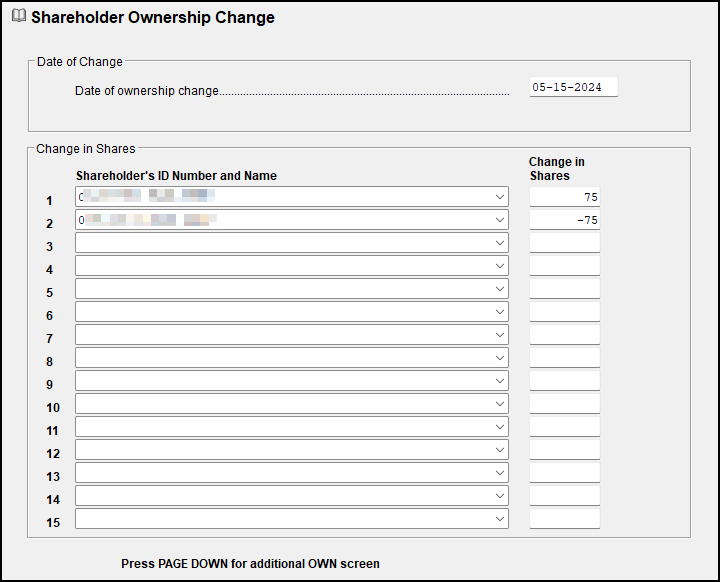
Task: Click the row 4 Change in Shares field
Action: pyautogui.click(x=564, y=266)
